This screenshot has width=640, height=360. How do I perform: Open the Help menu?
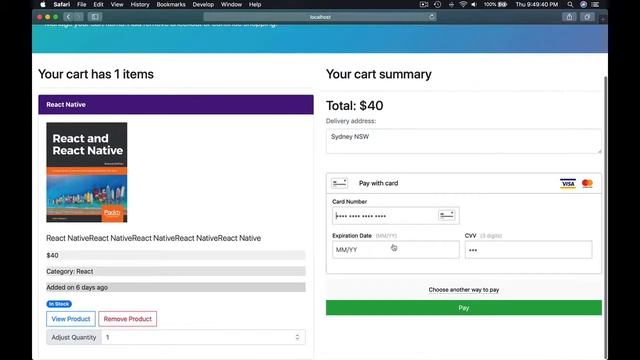pyautogui.click(x=255, y=4)
